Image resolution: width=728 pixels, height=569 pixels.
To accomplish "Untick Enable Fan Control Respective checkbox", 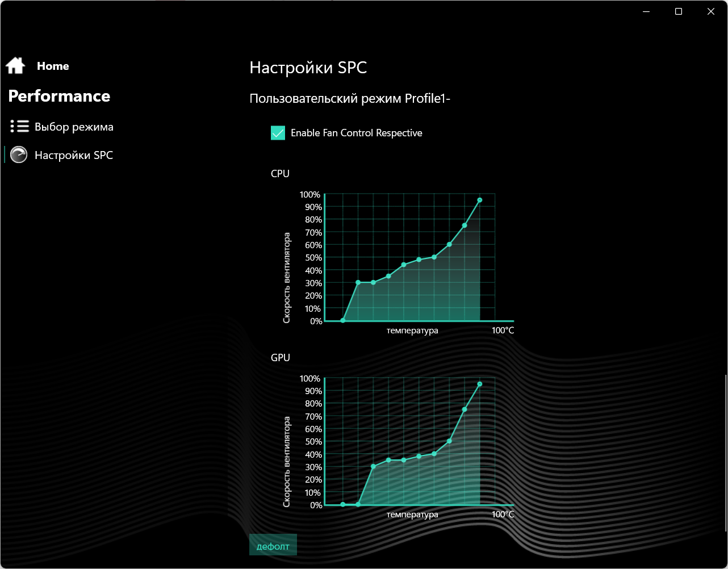I will [278, 133].
